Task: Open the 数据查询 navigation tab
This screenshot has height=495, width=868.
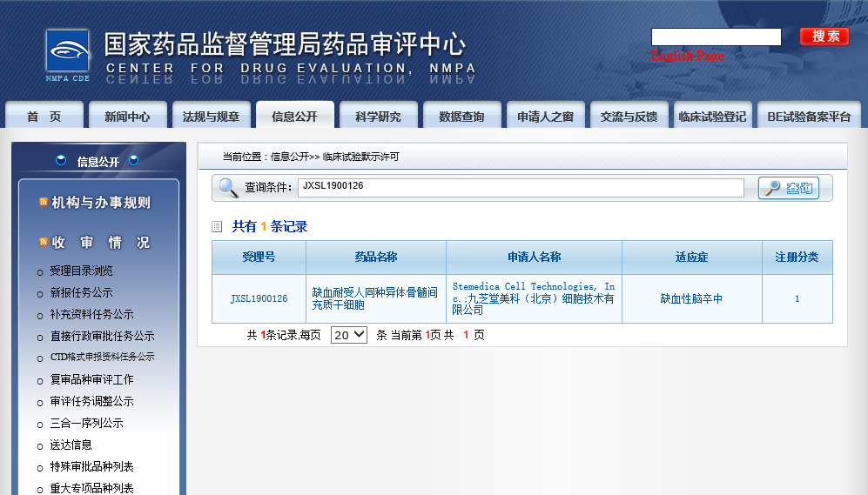Action: [461, 117]
